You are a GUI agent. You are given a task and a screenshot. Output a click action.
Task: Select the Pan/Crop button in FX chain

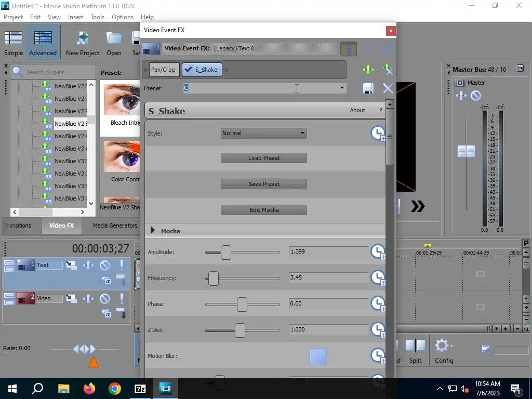click(164, 70)
